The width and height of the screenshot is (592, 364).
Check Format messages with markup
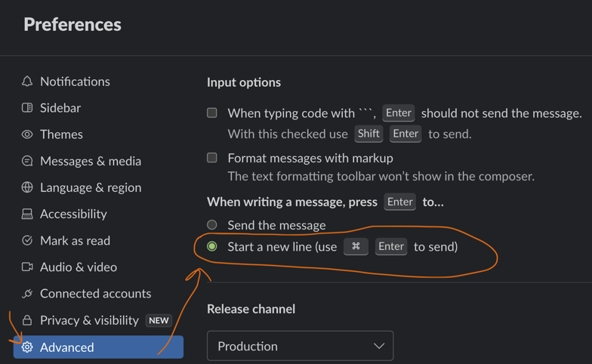[212, 158]
